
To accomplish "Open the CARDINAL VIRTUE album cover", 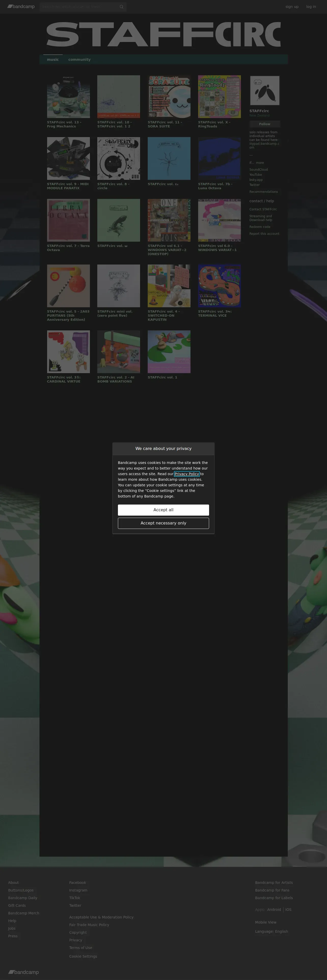I will (x=69, y=352).
